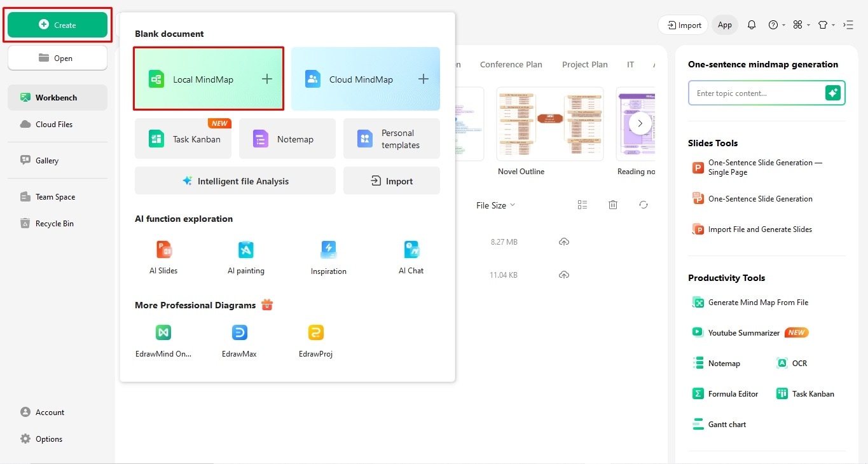This screenshot has width=868, height=464.
Task: Toggle the right panel collapse icon
Action: click(848, 25)
